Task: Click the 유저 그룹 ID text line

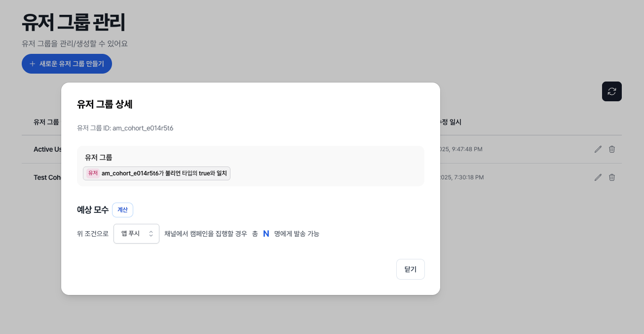Action: (x=124, y=128)
